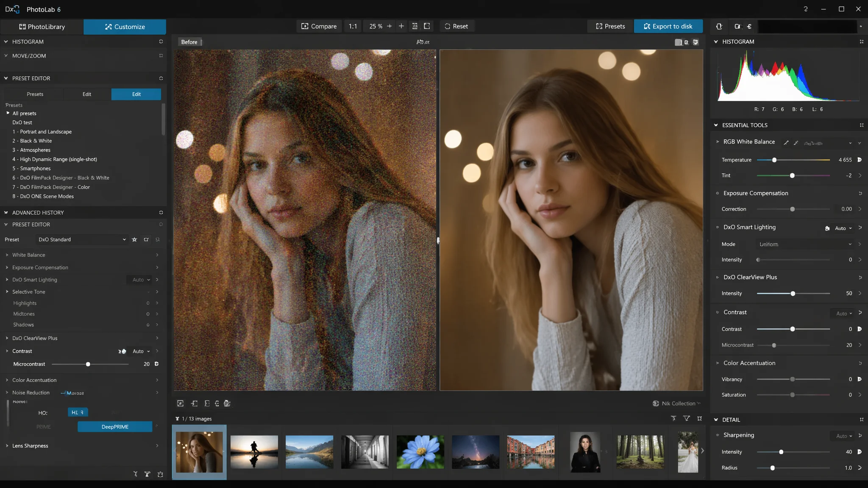This screenshot has height=488, width=868.
Task: Select the PRIME noise reduction option
Action: coord(44,427)
